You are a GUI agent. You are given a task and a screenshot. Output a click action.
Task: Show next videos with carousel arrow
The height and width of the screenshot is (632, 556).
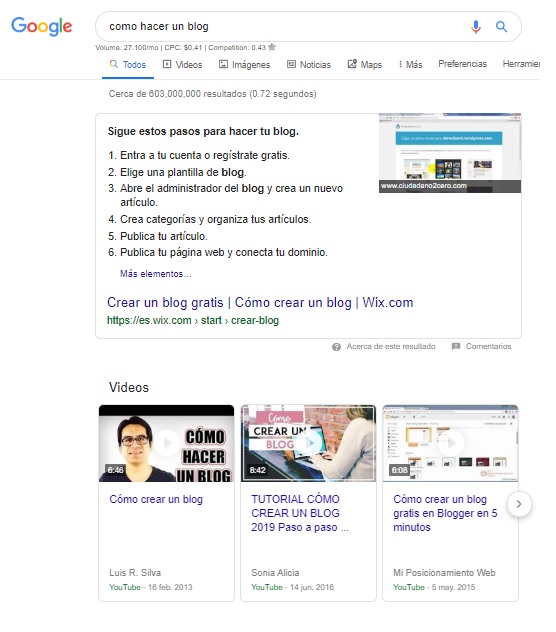[519, 504]
